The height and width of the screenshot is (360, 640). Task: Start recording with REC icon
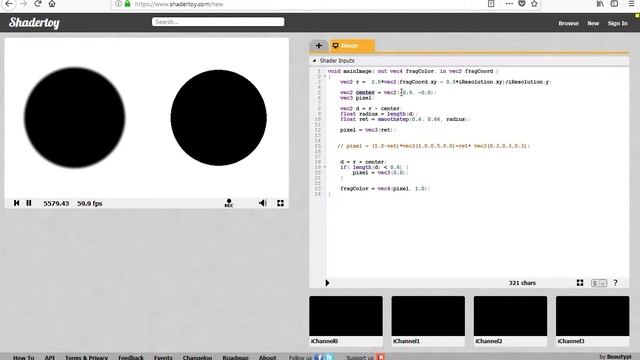[229, 203]
